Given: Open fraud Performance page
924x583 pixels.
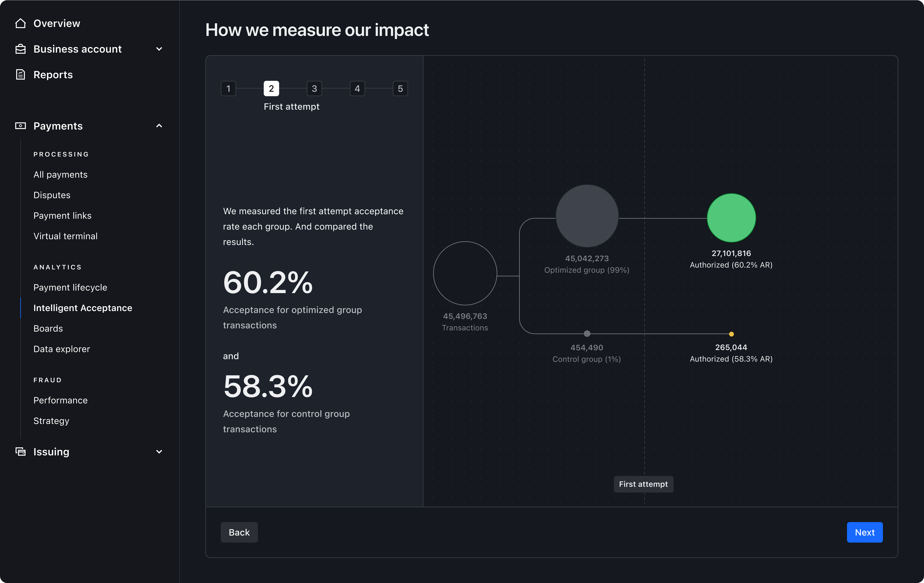Looking at the screenshot, I should click(x=60, y=400).
